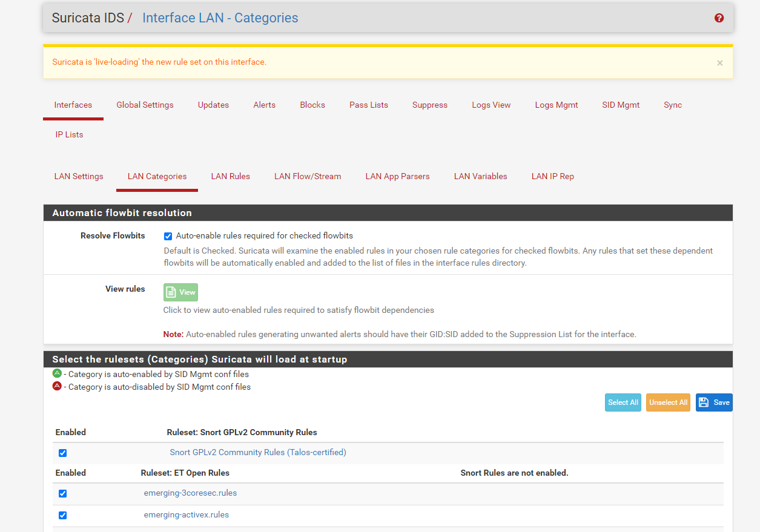Click the Interface LAN - Categories breadcrumb
This screenshot has height=532, width=760.
click(x=220, y=18)
